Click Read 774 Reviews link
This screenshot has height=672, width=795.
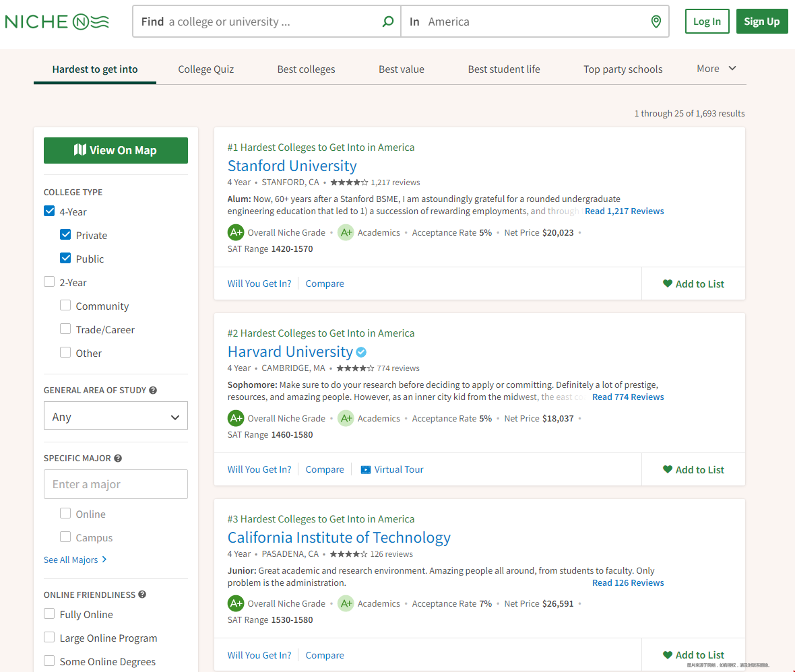click(x=628, y=397)
